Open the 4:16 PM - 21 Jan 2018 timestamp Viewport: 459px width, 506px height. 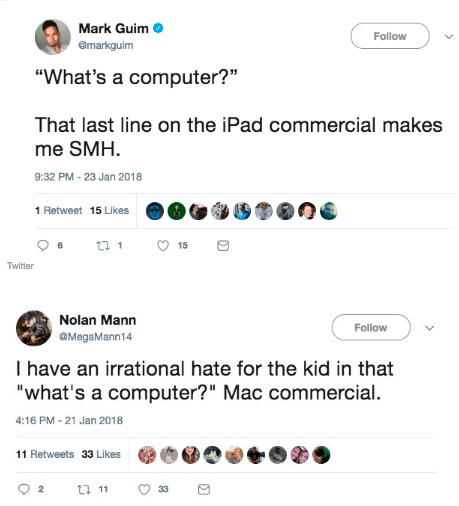[x=69, y=420]
